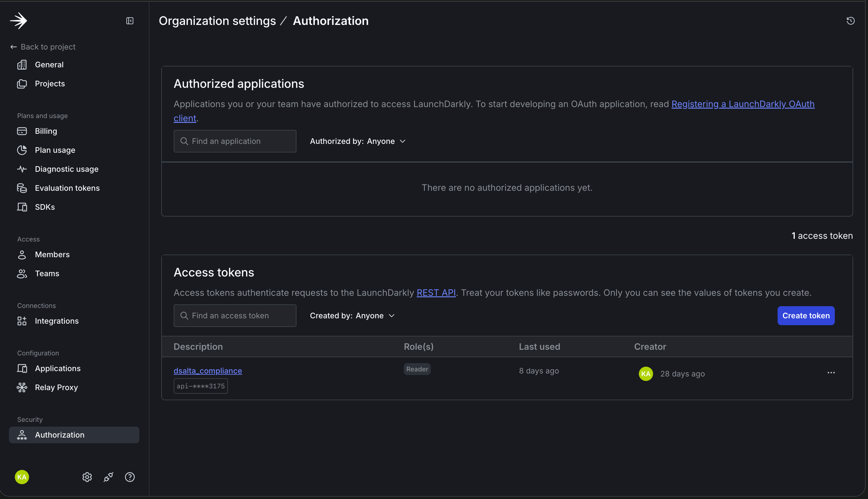Click the Reader role badge
Viewport: 868px width, 499px height.
[417, 369]
